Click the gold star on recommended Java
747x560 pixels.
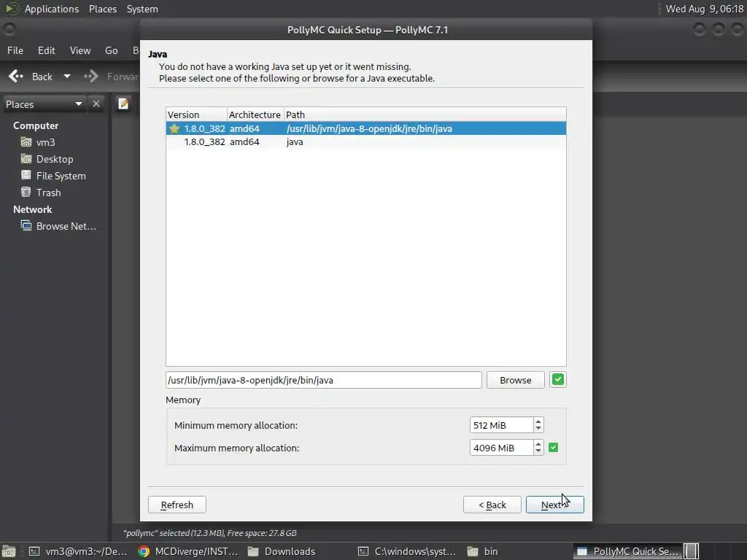174,128
